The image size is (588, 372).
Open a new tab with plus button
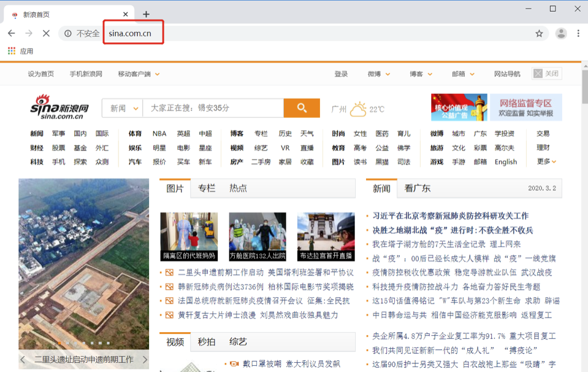pos(147,14)
